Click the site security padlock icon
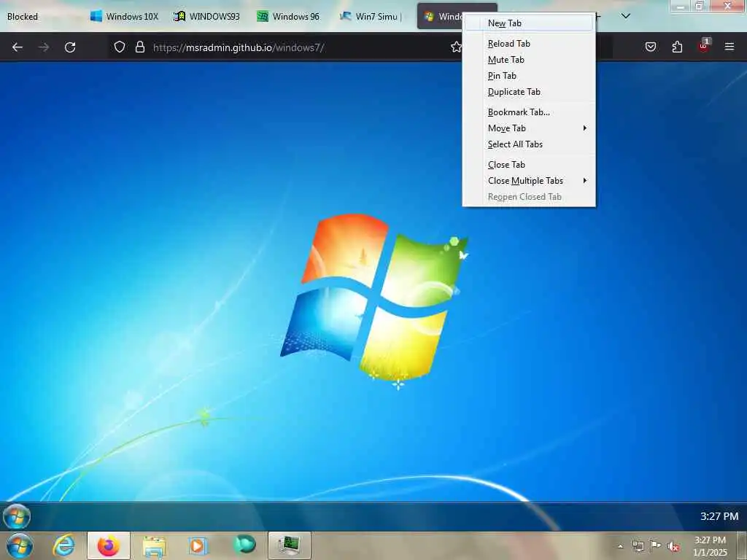The image size is (747, 560). click(x=139, y=47)
